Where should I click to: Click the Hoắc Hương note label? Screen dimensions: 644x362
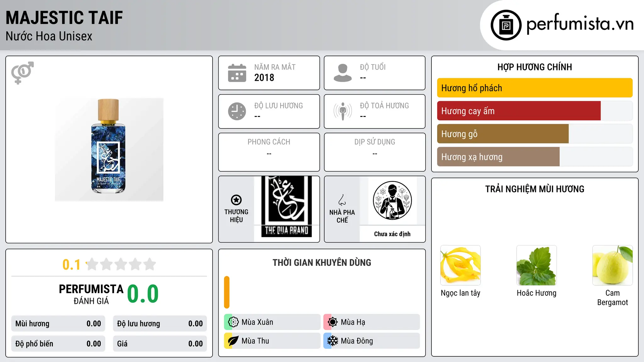tap(536, 293)
